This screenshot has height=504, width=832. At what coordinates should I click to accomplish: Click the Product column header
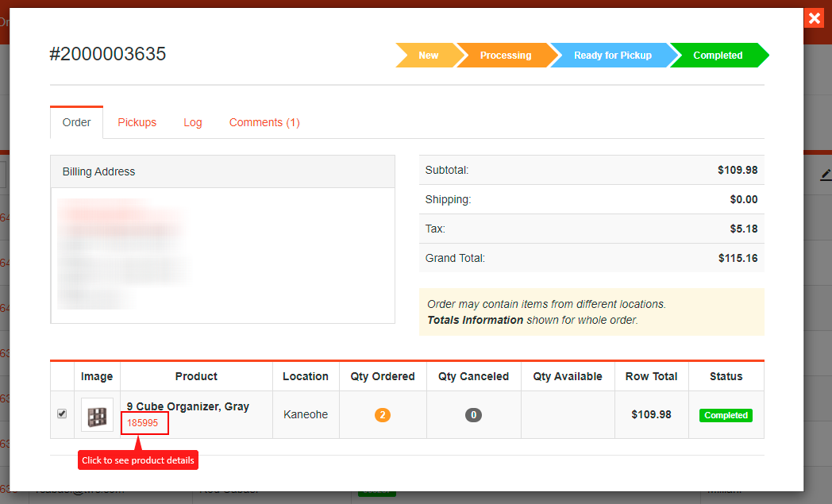click(196, 376)
